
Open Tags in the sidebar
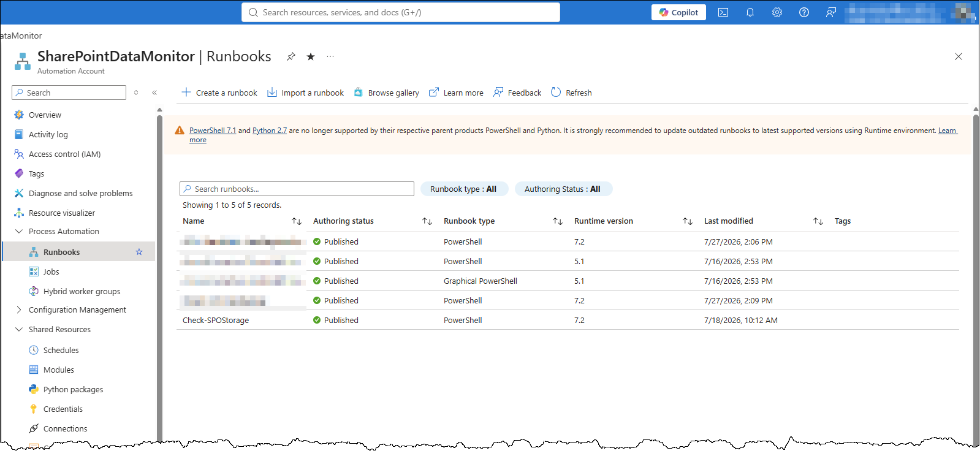[x=36, y=173]
